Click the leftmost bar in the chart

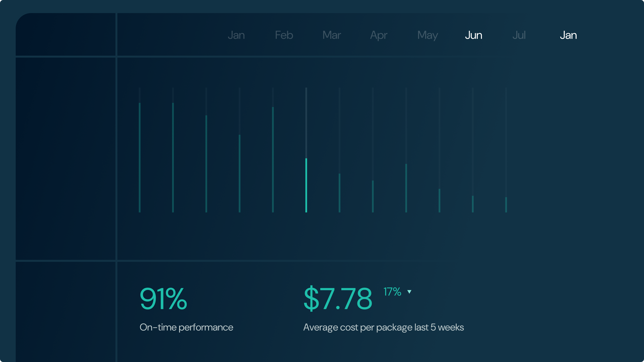point(139,157)
